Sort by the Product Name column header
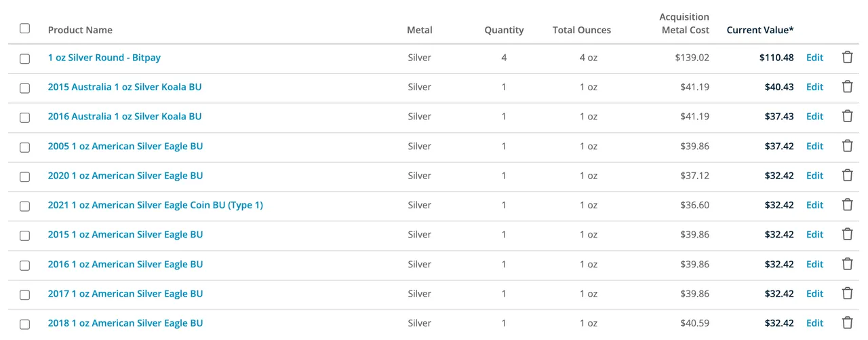 click(x=80, y=30)
